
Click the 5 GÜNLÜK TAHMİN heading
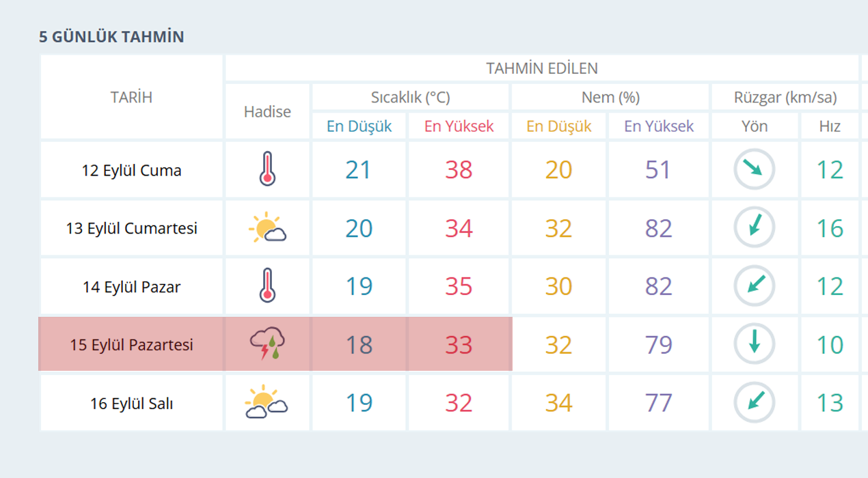[111, 37]
